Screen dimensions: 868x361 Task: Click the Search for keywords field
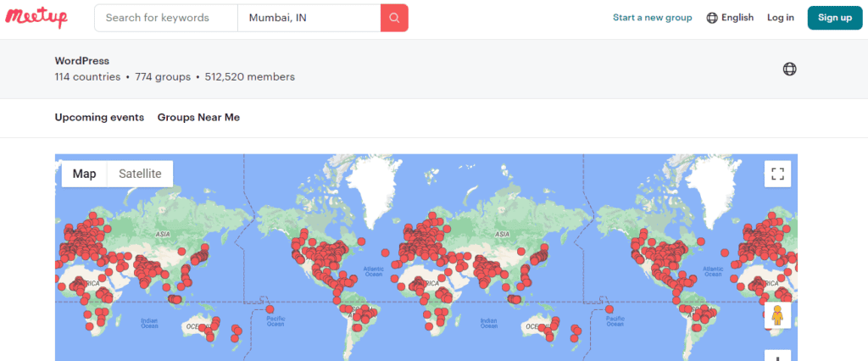166,18
